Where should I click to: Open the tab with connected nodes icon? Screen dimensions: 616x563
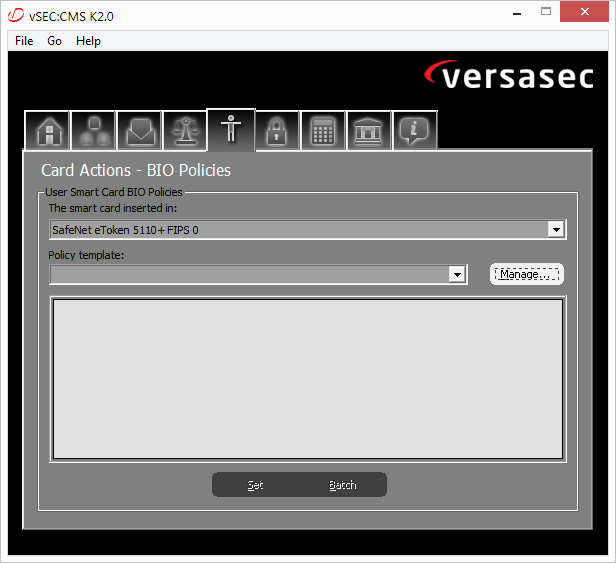coord(94,131)
